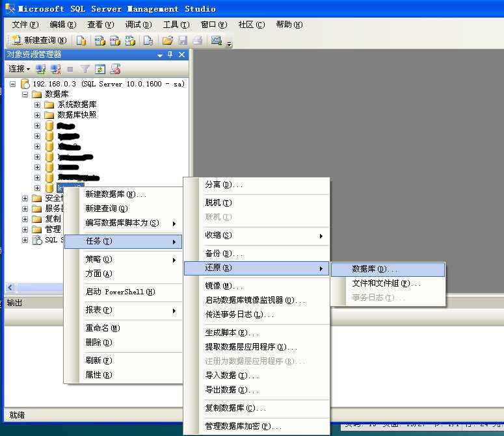
Task: Choose 复制数据库(C)...
Action: 256,409
